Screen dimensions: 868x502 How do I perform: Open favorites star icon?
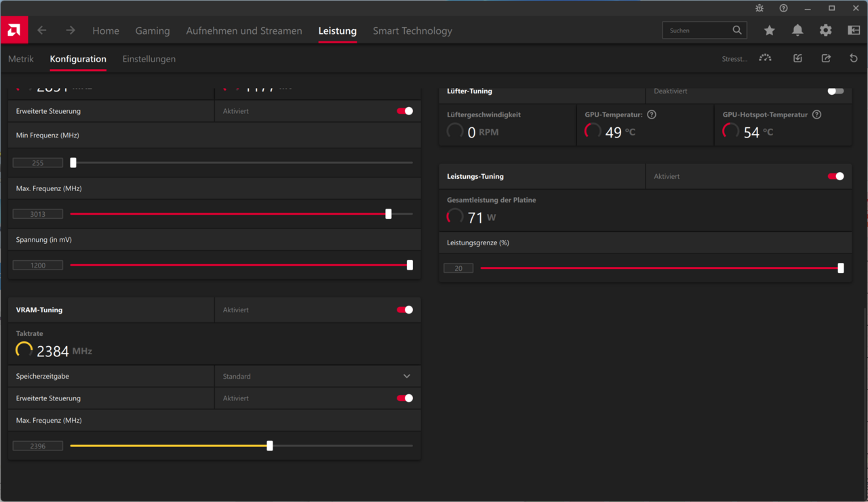point(769,30)
